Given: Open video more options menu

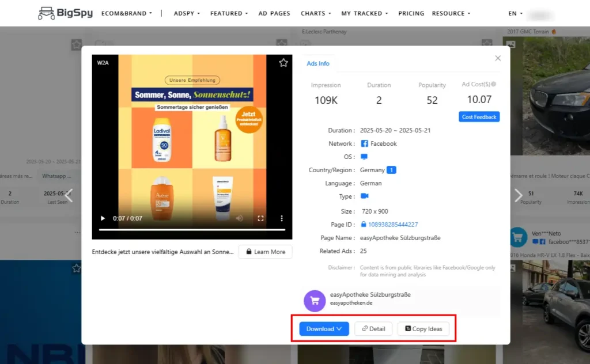Looking at the screenshot, I should tap(281, 218).
